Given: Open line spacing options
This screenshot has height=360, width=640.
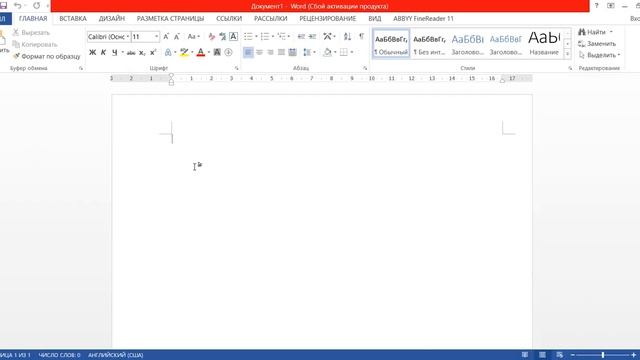Looking at the screenshot, I should pyautogui.click(x=307, y=52).
